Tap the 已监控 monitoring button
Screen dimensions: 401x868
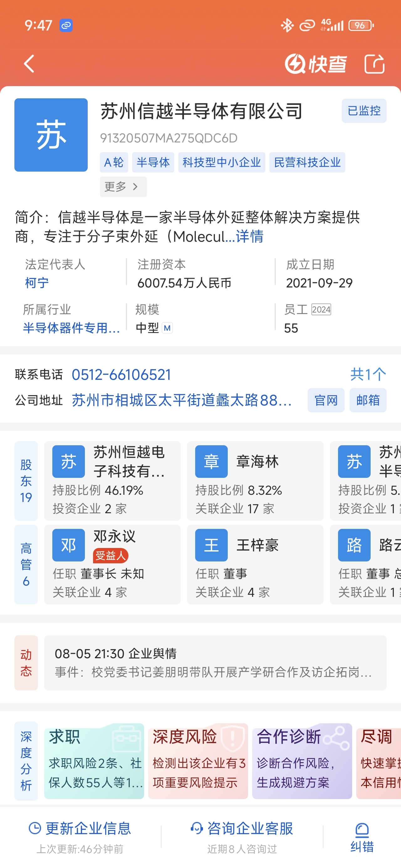[364, 111]
